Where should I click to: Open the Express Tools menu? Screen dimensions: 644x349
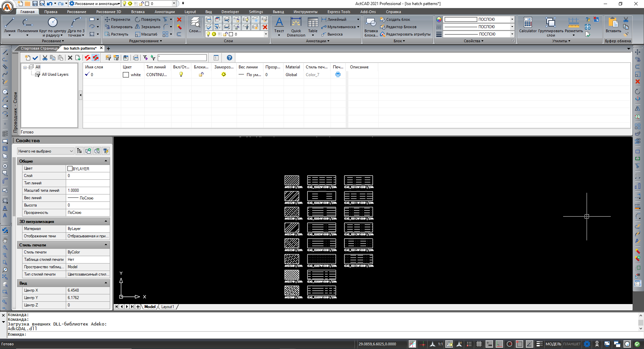pos(338,11)
